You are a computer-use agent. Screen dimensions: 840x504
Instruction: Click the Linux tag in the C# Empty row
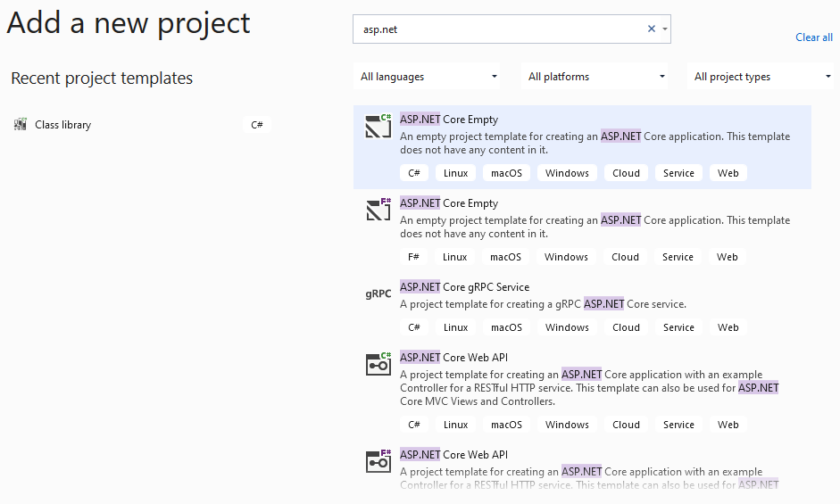tap(455, 173)
